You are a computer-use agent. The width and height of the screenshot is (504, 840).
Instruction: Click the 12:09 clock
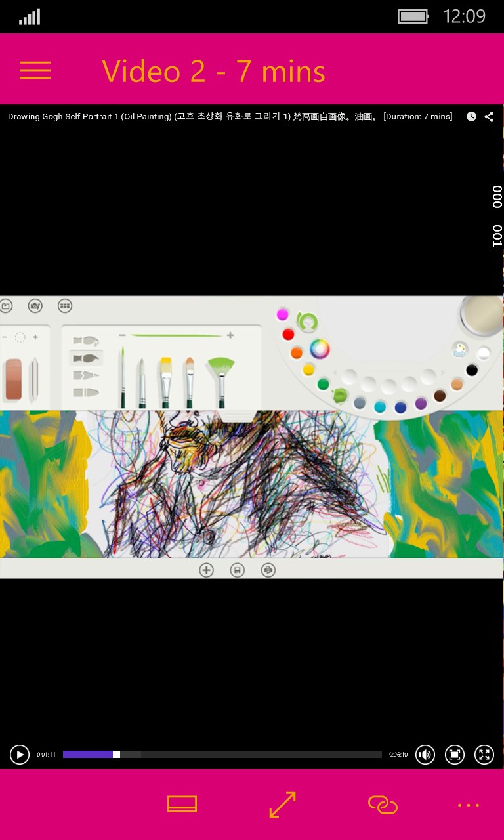465,16
